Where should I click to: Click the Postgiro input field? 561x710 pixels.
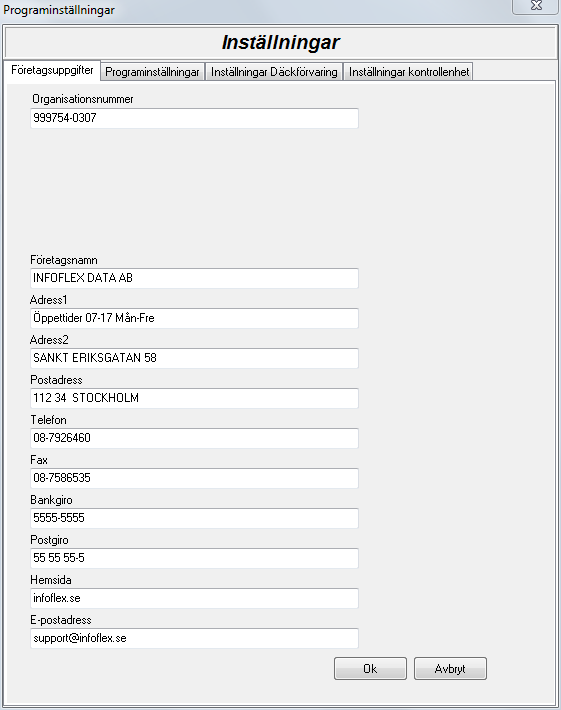click(x=194, y=558)
